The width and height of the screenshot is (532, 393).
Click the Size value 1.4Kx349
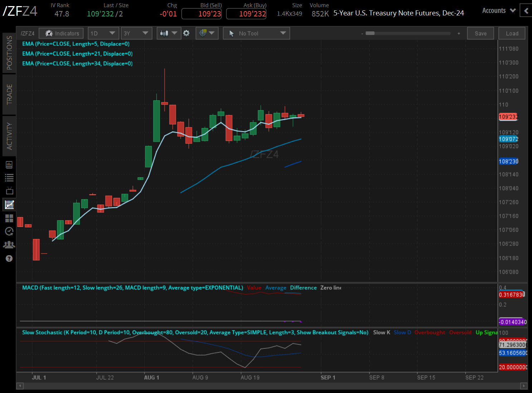click(289, 14)
